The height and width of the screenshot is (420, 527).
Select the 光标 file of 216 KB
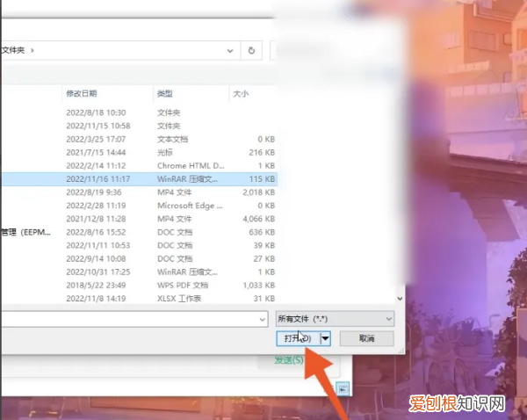pyautogui.click(x=139, y=152)
